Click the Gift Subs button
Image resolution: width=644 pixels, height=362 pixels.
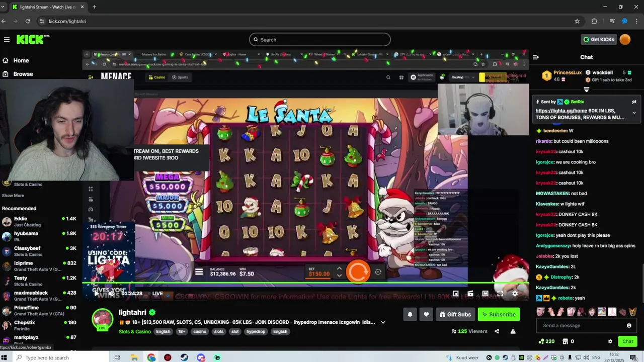point(455,315)
